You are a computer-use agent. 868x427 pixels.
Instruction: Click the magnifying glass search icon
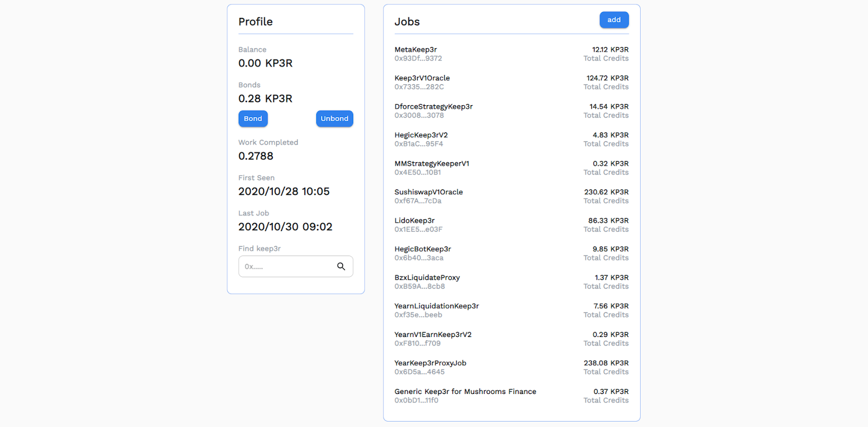pyautogui.click(x=341, y=266)
